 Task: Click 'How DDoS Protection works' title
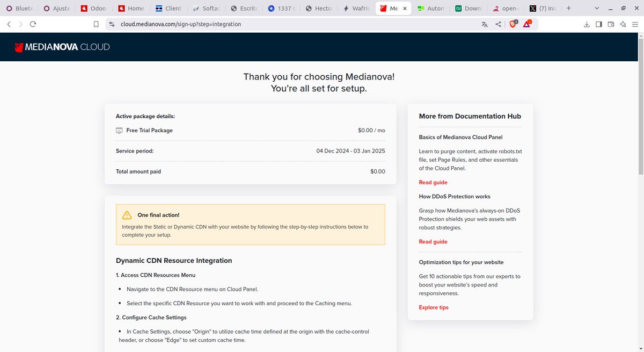(455, 197)
